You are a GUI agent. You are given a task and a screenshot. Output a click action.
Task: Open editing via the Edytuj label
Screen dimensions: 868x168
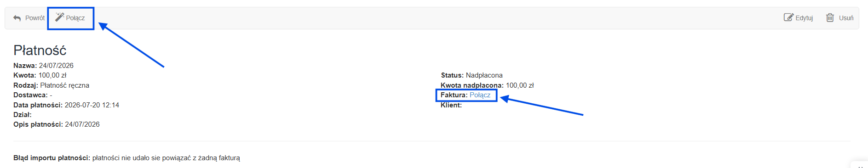(804, 18)
